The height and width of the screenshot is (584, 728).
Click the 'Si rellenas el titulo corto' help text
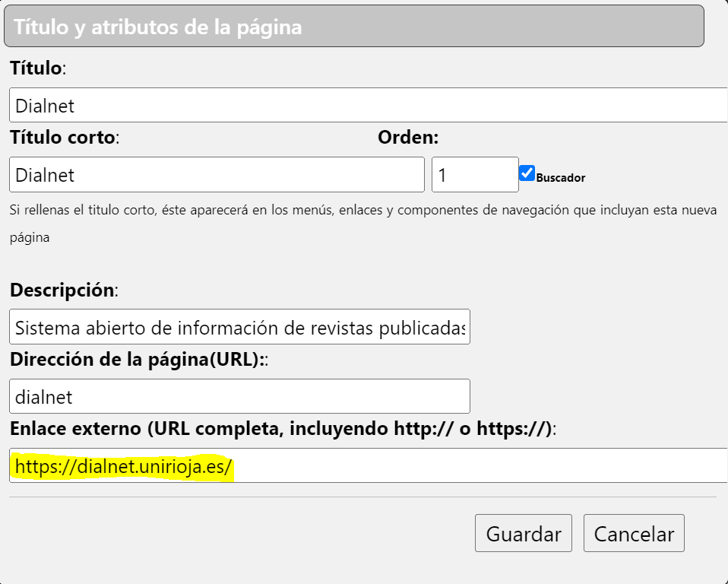(363, 224)
